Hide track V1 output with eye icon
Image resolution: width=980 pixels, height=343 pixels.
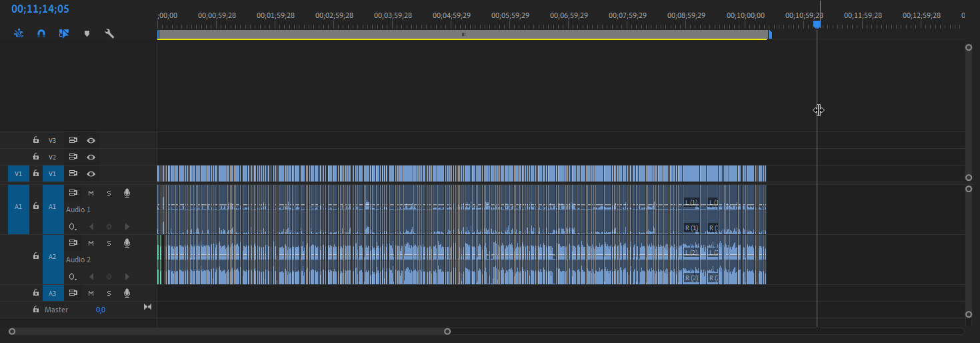[91, 174]
